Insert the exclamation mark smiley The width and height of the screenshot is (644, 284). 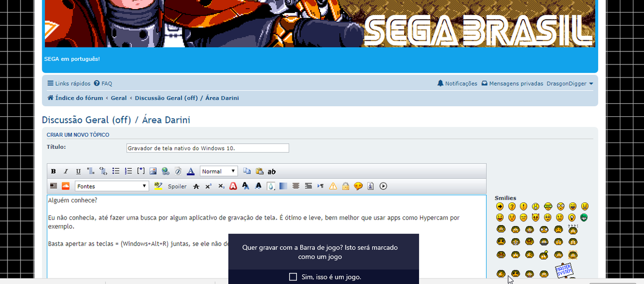pyautogui.click(x=524, y=206)
